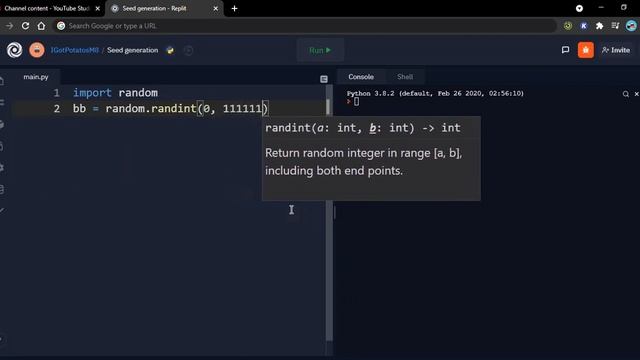
Task: Click the Search Google address bar
Action: 304,26
